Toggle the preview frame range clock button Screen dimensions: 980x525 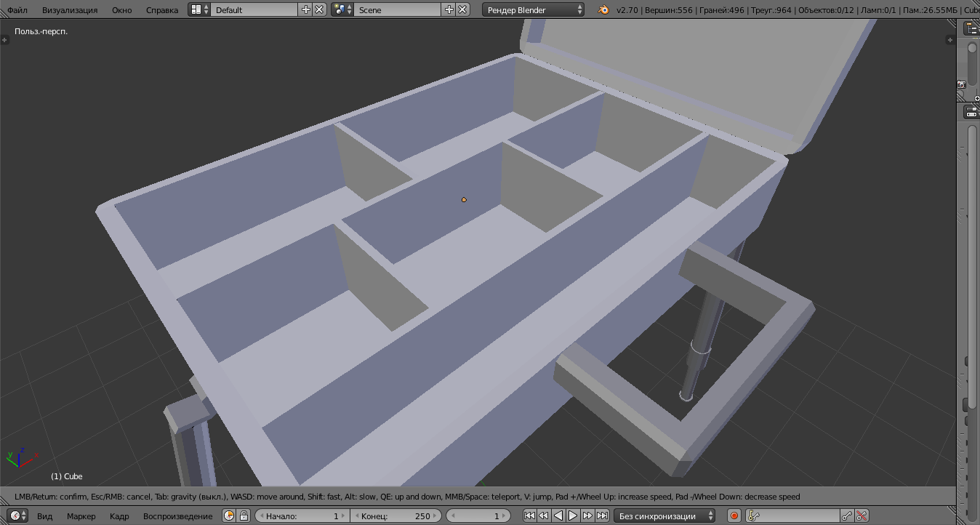(229, 516)
